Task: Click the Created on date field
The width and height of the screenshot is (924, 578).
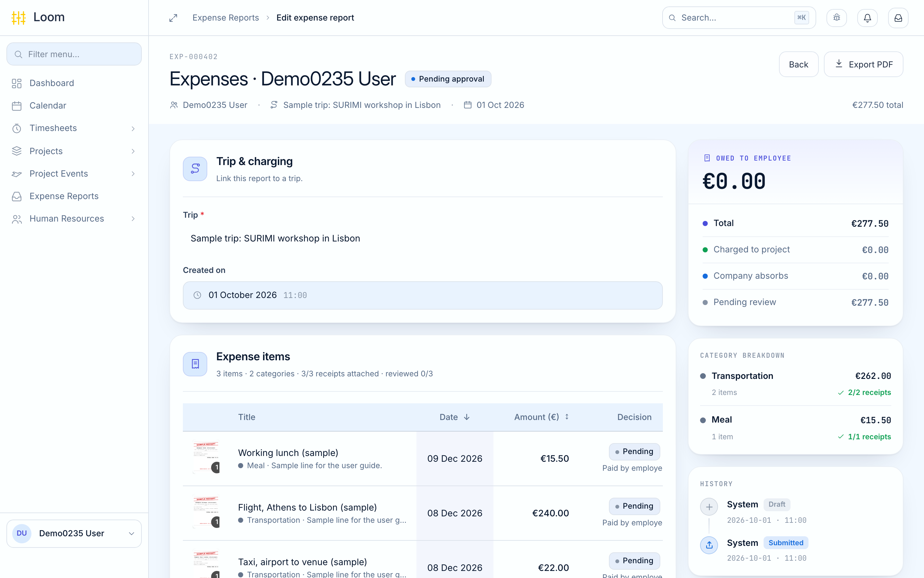Action: point(423,295)
